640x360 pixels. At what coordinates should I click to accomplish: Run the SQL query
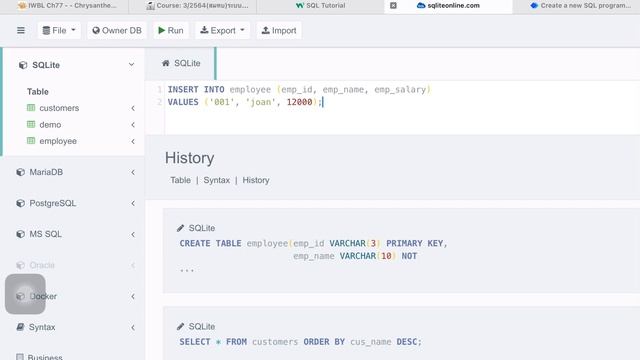pyautogui.click(x=171, y=31)
